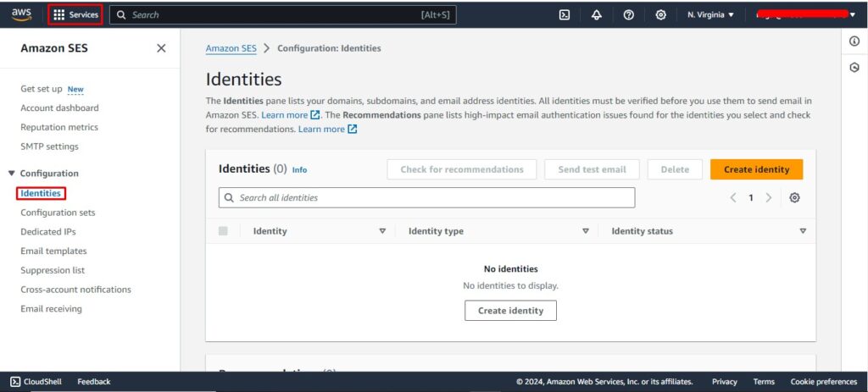Viewport: 868px width, 392px height.
Task: Click the top console search field
Action: click(283, 15)
